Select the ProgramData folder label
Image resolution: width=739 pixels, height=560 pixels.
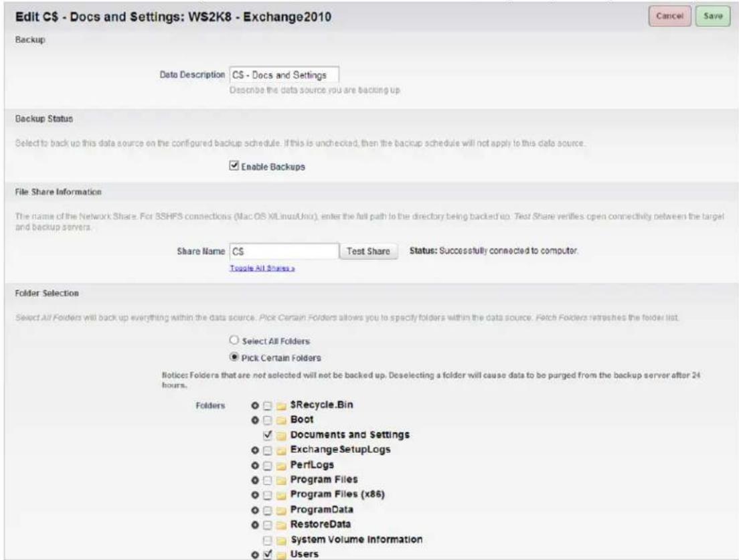(322, 510)
